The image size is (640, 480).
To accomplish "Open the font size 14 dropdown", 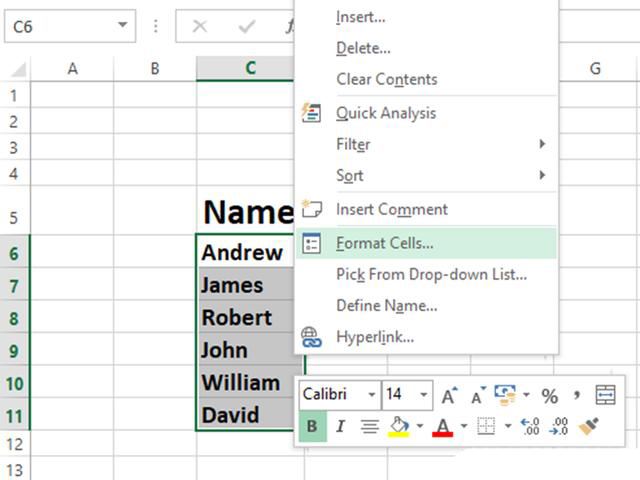I will [x=424, y=395].
